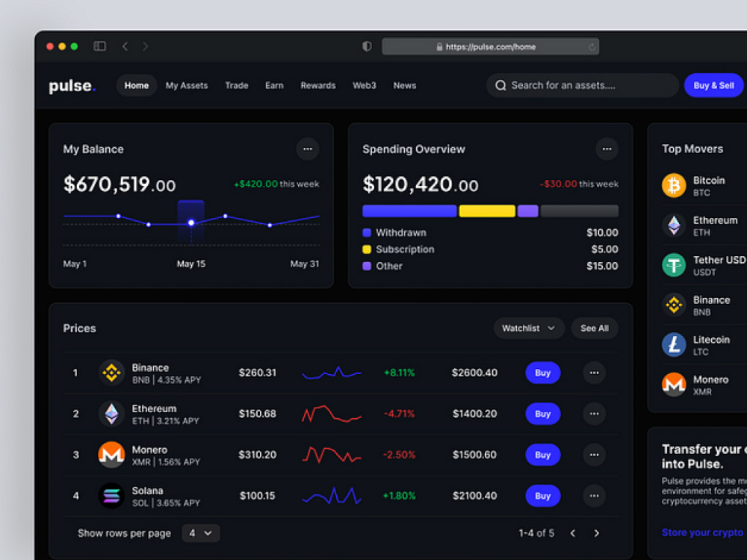Open the rows per page dropdown
The image size is (747, 560).
click(x=200, y=533)
